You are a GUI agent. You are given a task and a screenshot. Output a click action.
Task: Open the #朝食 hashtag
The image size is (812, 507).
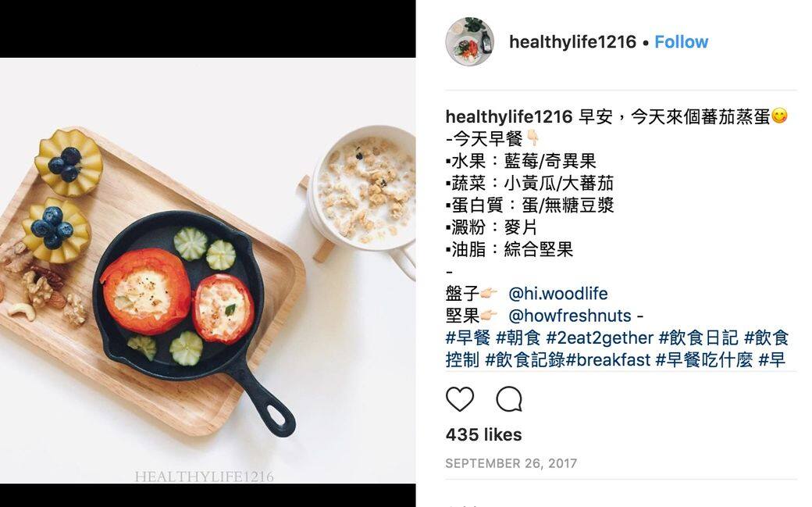518,338
